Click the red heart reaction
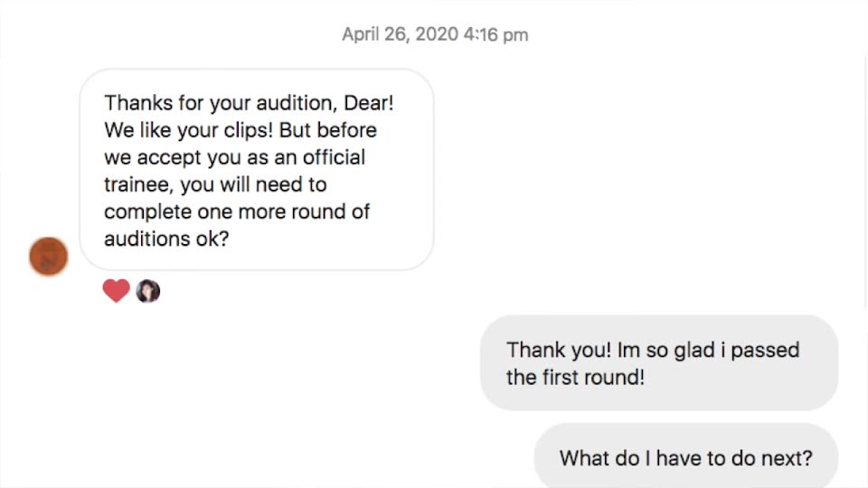Viewport: 868px width, 488px height. pos(116,291)
